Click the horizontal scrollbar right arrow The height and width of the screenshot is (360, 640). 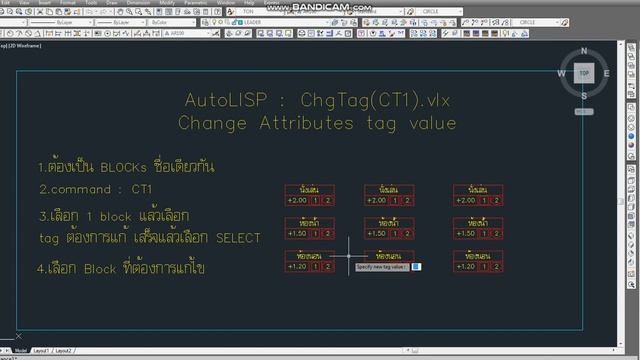pos(613,350)
